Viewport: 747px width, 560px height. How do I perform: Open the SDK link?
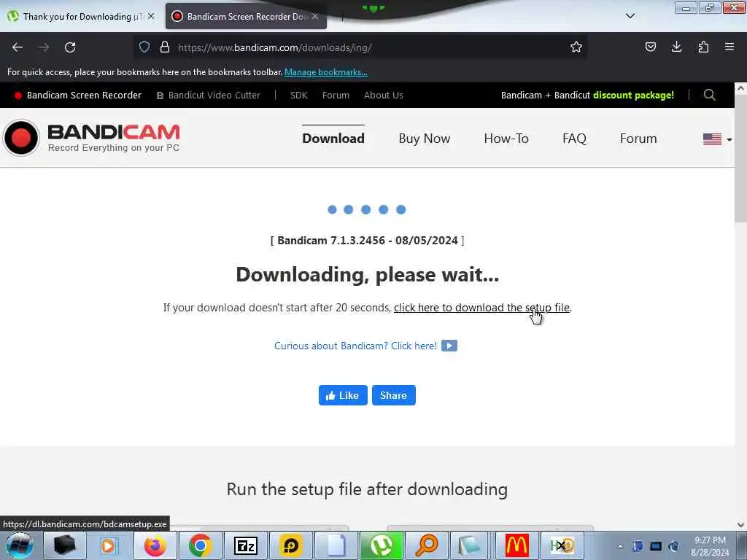[298, 96]
